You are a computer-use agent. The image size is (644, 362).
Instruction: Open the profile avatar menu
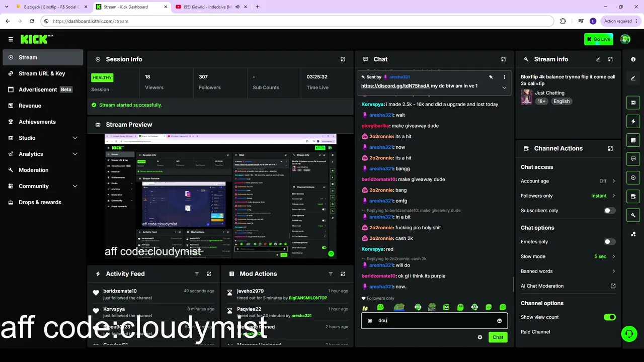pos(625,39)
